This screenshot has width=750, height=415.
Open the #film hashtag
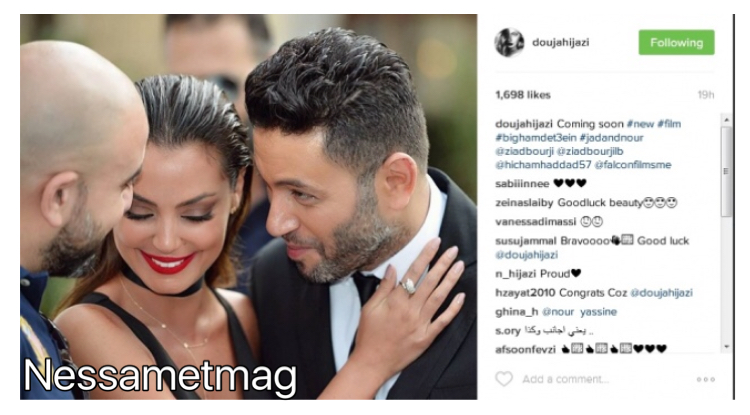[669, 124]
